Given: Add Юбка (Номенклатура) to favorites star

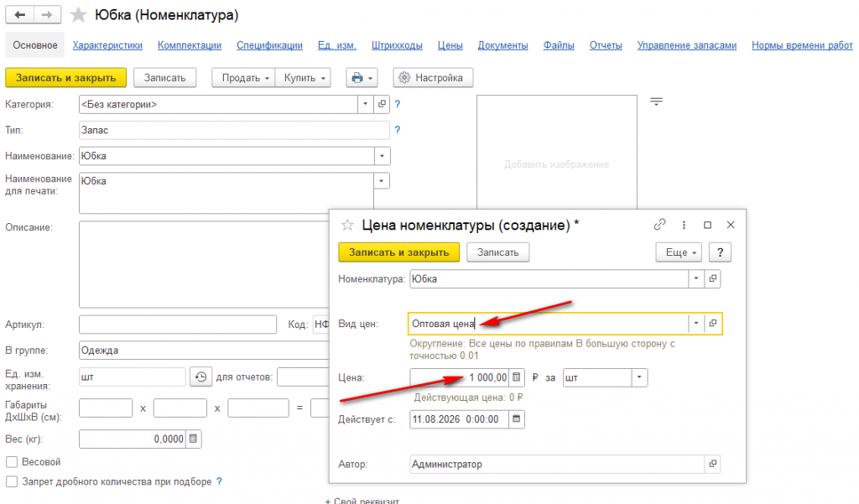Looking at the screenshot, I should (x=78, y=15).
